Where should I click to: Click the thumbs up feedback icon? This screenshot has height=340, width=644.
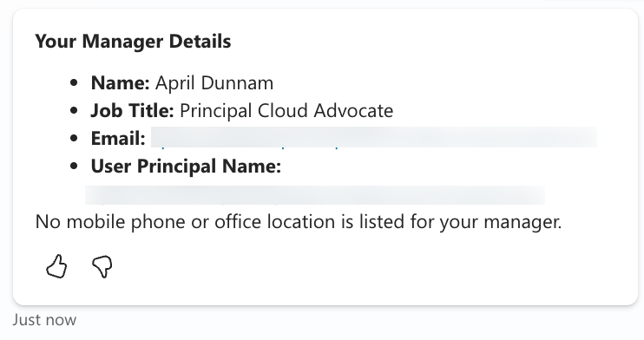pyautogui.click(x=56, y=266)
